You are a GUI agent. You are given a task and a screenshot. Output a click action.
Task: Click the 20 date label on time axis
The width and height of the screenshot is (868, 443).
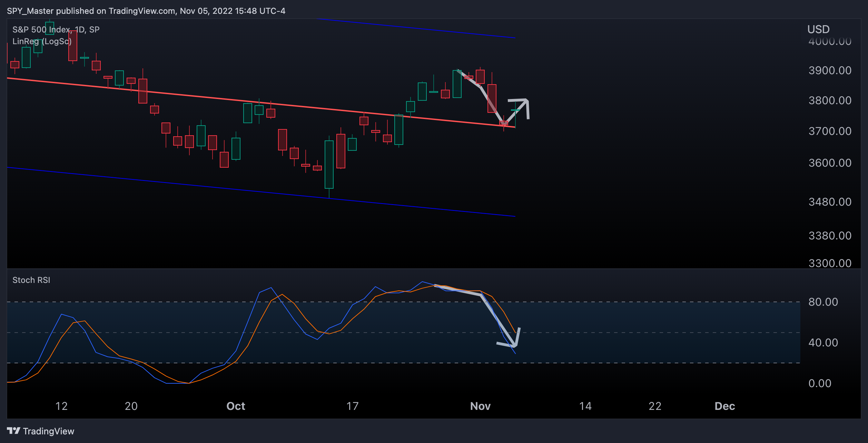[x=131, y=406]
